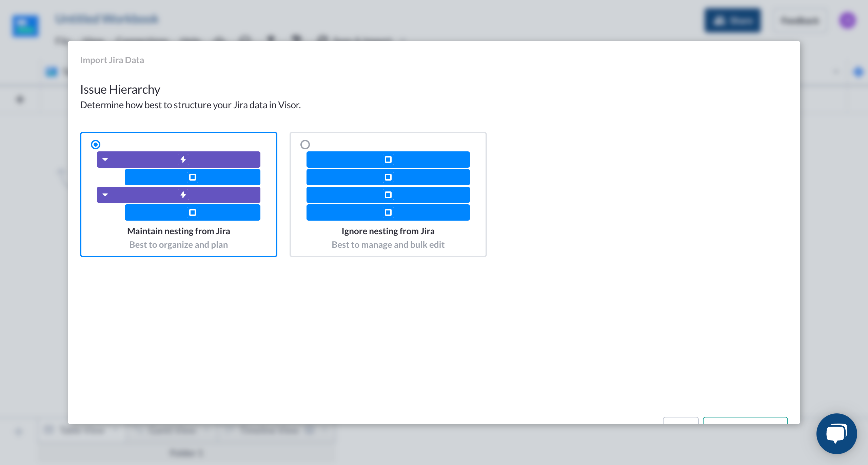868x465 pixels.
Task: Click the lightning bolt icon in the first purple bar
Action: [x=183, y=160]
